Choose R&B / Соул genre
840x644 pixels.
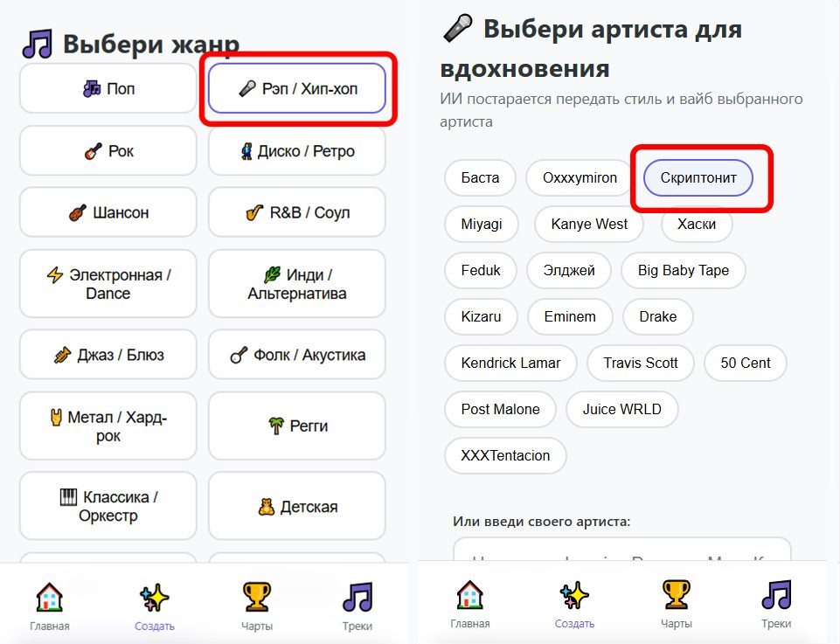pyautogui.click(x=296, y=212)
